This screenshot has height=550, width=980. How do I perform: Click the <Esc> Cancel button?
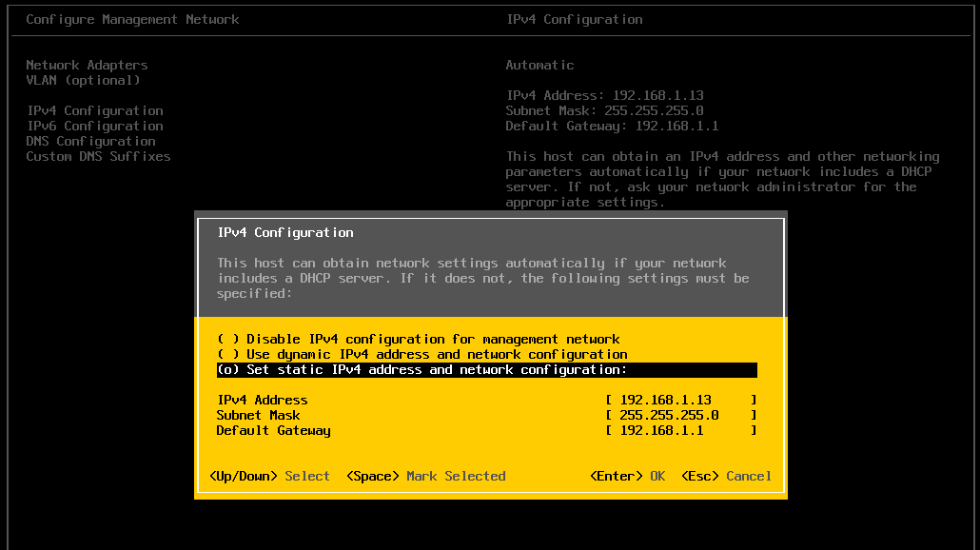726,476
